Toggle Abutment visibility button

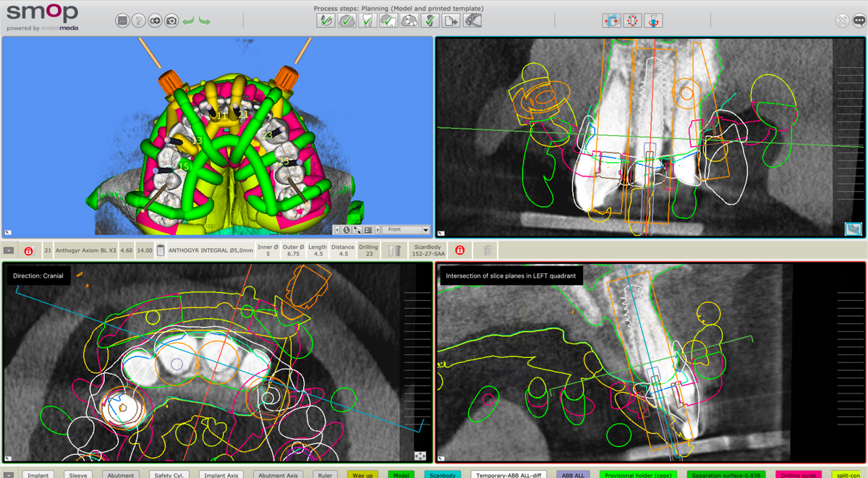tap(122, 474)
